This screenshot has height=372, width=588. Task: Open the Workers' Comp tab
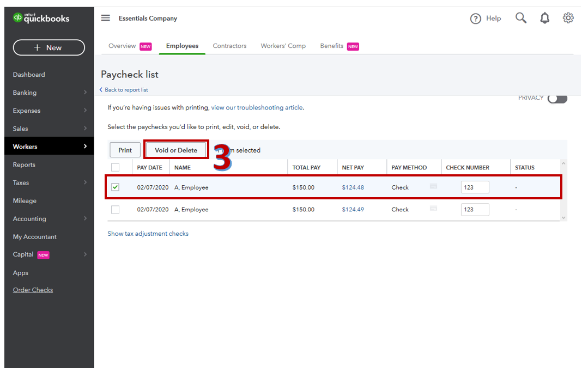click(283, 46)
